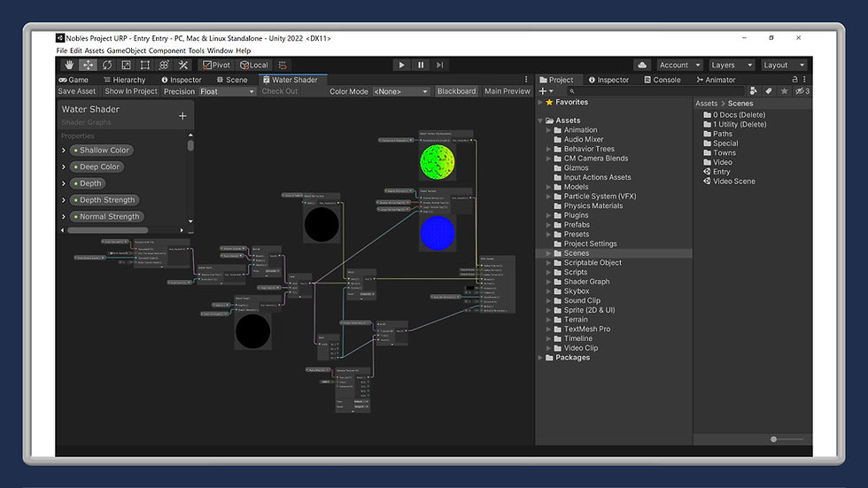The height and width of the screenshot is (488, 868).
Task: Click Show In Project button
Action: point(131,91)
